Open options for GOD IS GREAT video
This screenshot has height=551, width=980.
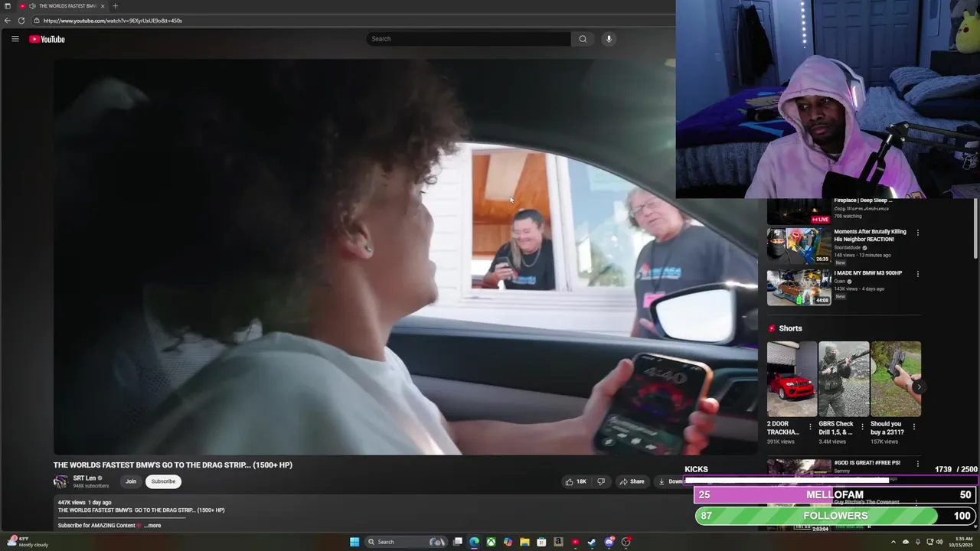tap(917, 464)
